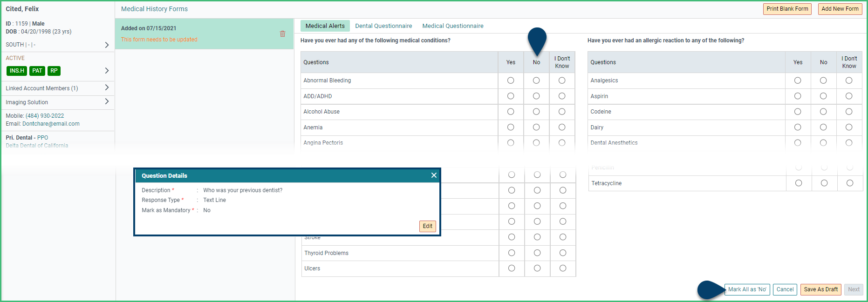
Task: Click Add New Form button
Action: point(840,9)
